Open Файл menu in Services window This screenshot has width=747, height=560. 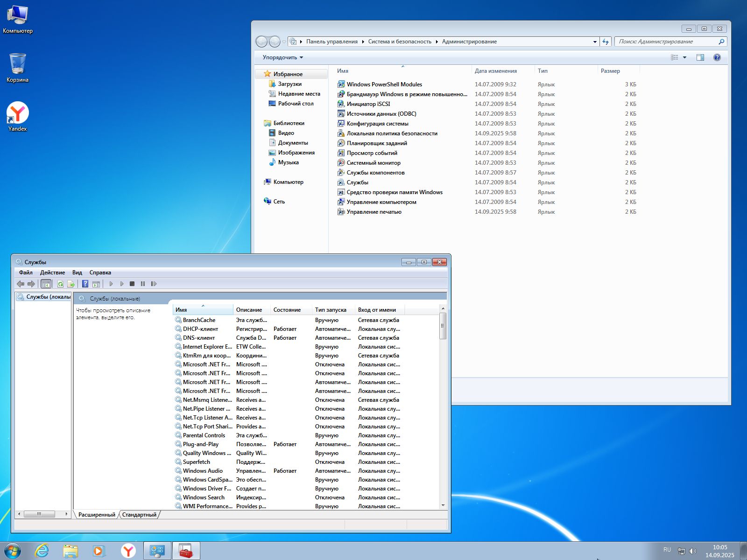click(26, 273)
